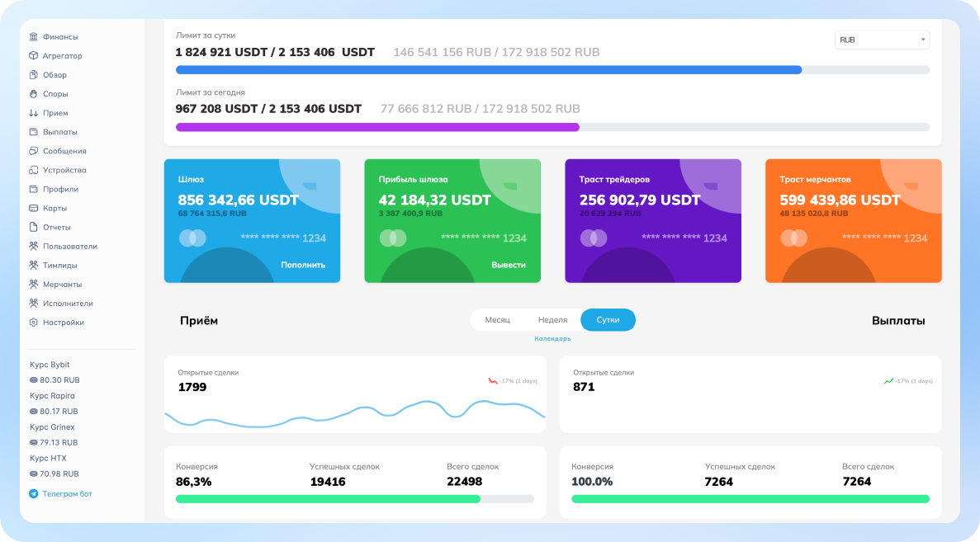The width and height of the screenshot is (980, 542).
Task: Go to the Обзор menu item
Action: coord(55,75)
